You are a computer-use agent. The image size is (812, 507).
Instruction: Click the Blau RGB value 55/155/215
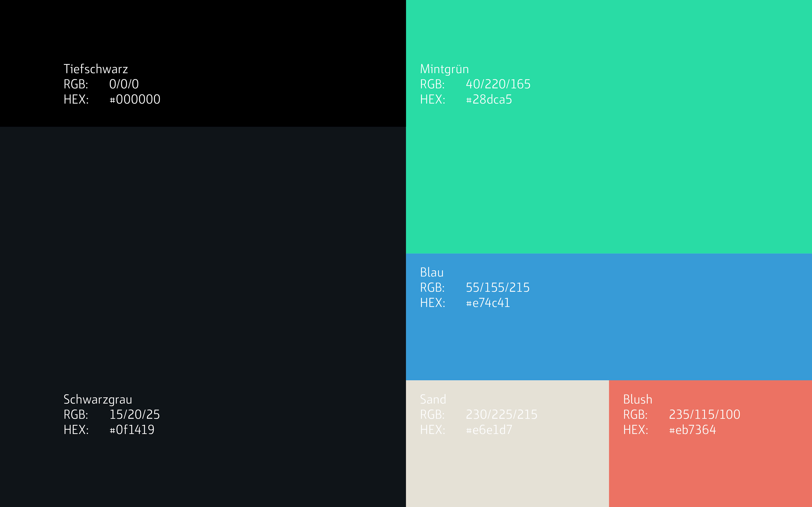click(x=498, y=288)
